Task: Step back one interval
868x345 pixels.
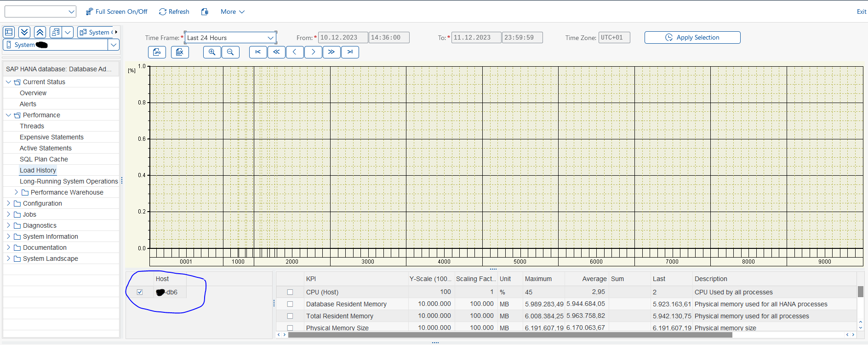Action: (295, 52)
